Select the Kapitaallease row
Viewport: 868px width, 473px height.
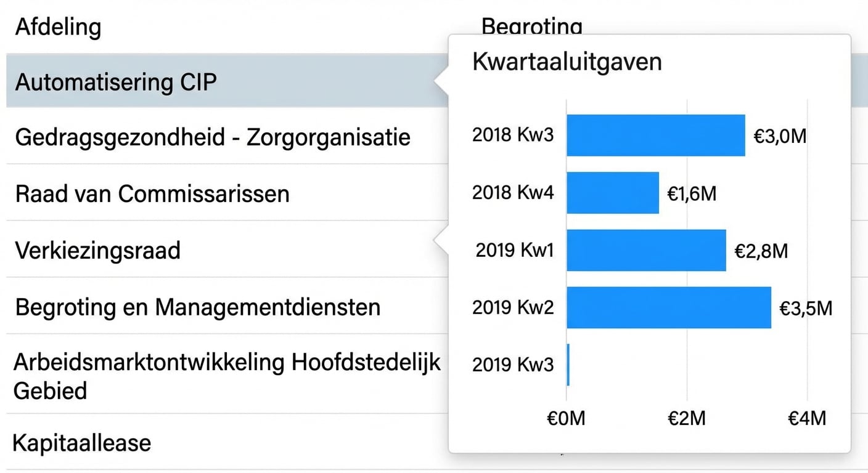[83, 442]
